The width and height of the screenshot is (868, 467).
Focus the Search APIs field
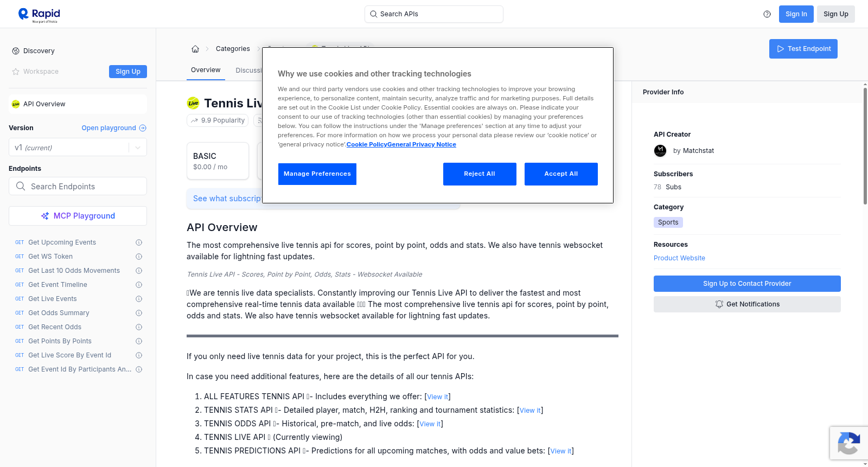434,14
